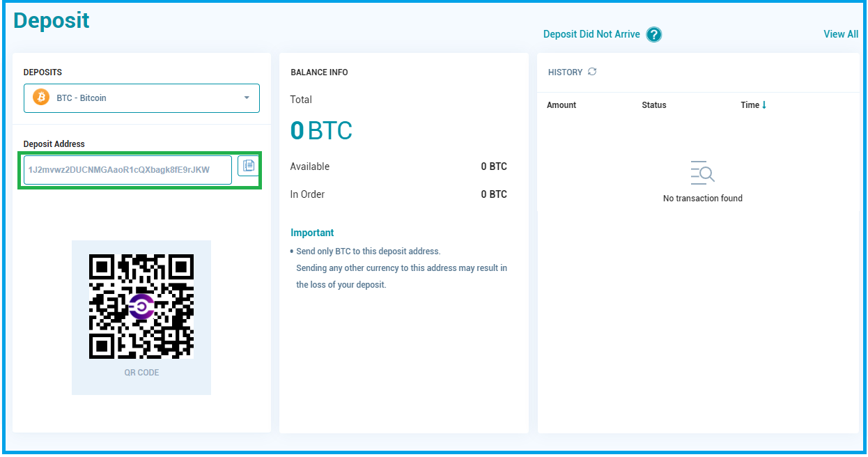The image size is (868, 457).
Task: Open the View All history link
Action: point(841,34)
